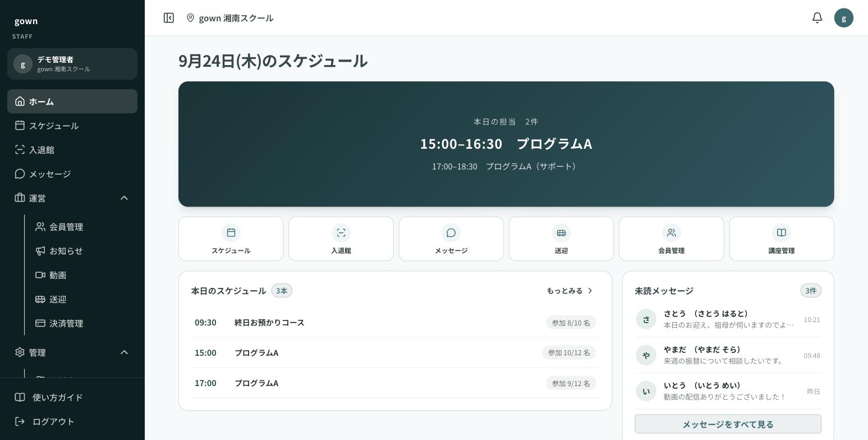This screenshot has width=868, height=440.
Task: Open the message from さとう はると
Action: 728,319
